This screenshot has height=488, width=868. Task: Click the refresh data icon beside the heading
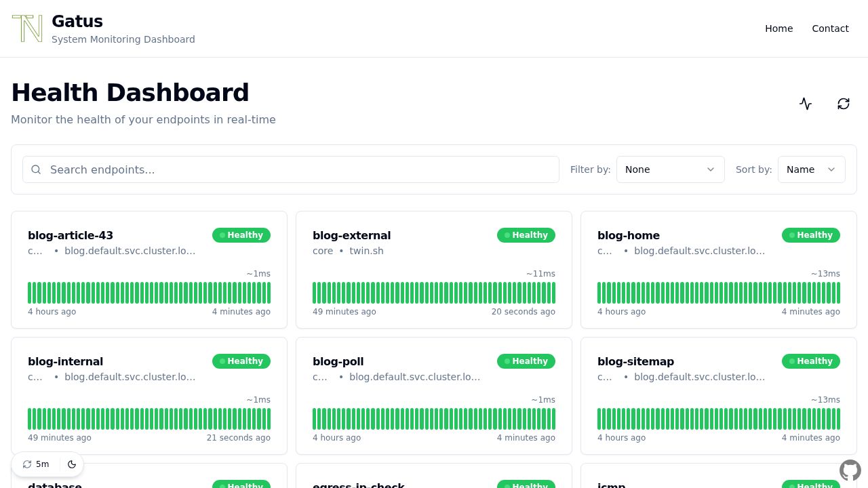[844, 104]
